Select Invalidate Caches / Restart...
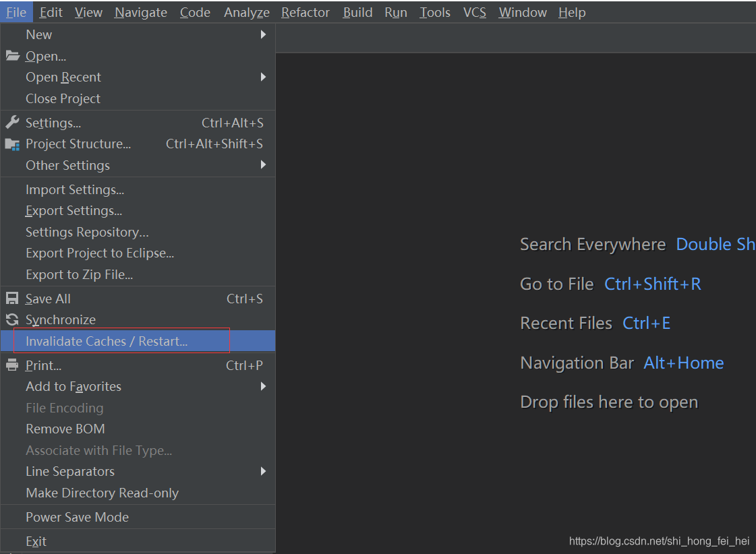The width and height of the screenshot is (756, 554). [138, 340]
